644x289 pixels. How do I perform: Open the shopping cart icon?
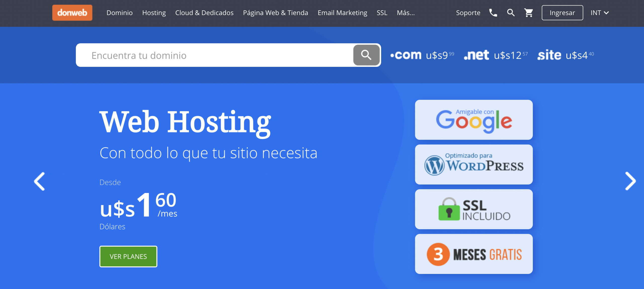(x=529, y=13)
